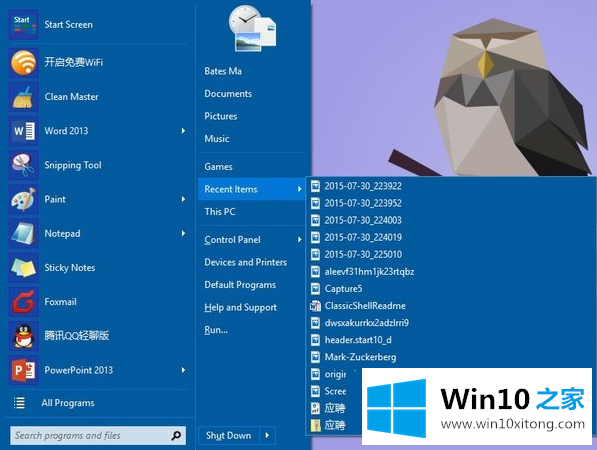The image size is (597, 450).
Task: Click icon beside 2015-07-30_224003
Action: (x=315, y=220)
